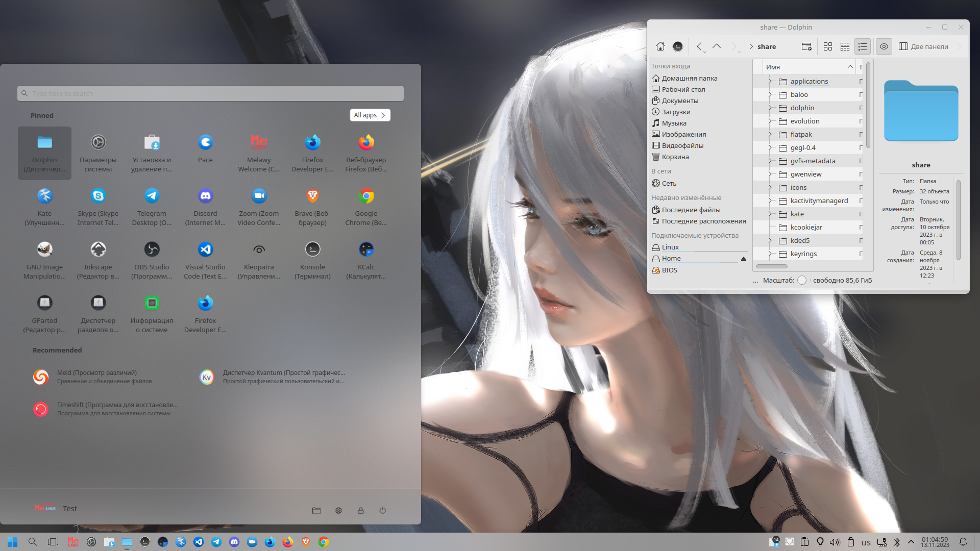Click the power icon in launcher footer
The image size is (980, 551).
(382, 510)
